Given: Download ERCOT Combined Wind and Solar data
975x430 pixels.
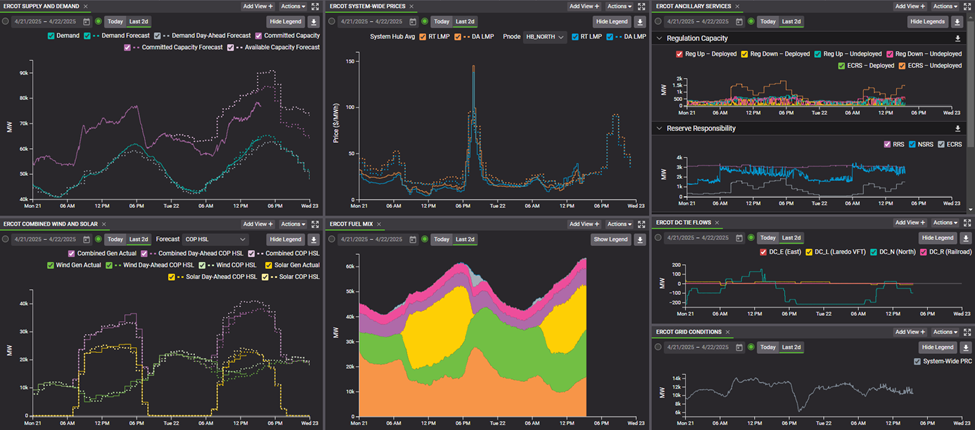Looking at the screenshot, I should coord(315,239).
